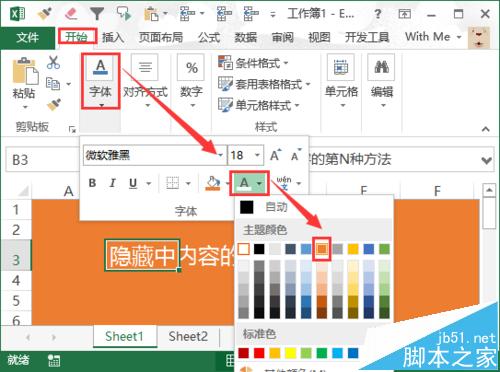Image resolution: width=500 pixels, height=372 pixels.
Task: Pick the gold theme color swatch
Action: [x=353, y=249]
